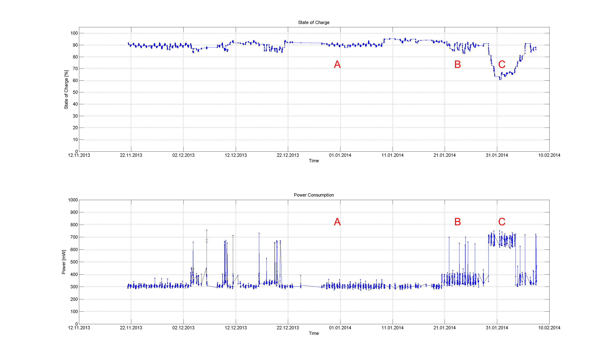
Task: Click red label B in Power Consumption plot
Action: pos(457,222)
